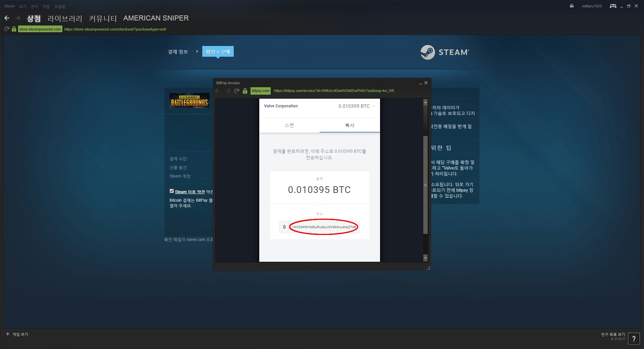Go back in the BitPay Invoice window
The image size is (644, 349).
pos(218,91)
